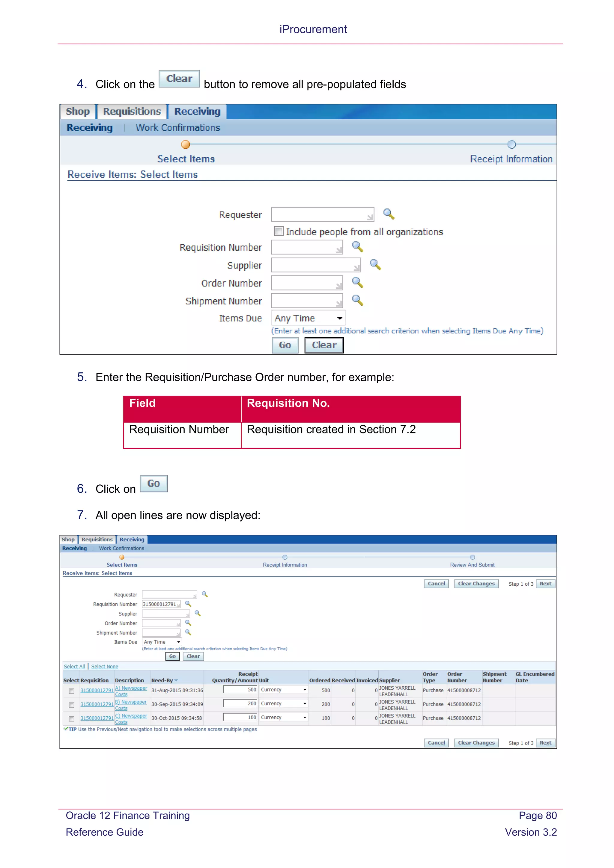Click Supplier search icon in lower results screen
The width and height of the screenshot is (614, 868).
(x=197, y=613)
